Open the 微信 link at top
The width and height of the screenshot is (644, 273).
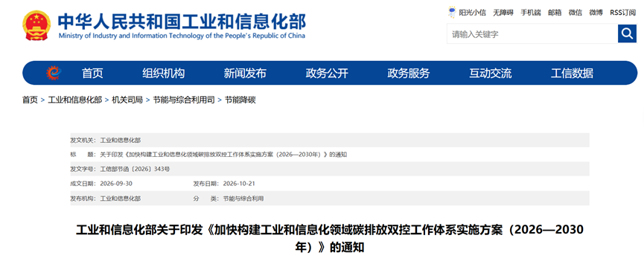pos(576,13)
